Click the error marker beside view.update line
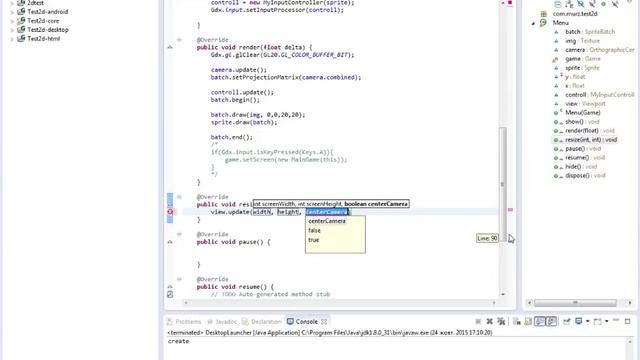Screen dimensions: 640x360 tap(170, 212)
